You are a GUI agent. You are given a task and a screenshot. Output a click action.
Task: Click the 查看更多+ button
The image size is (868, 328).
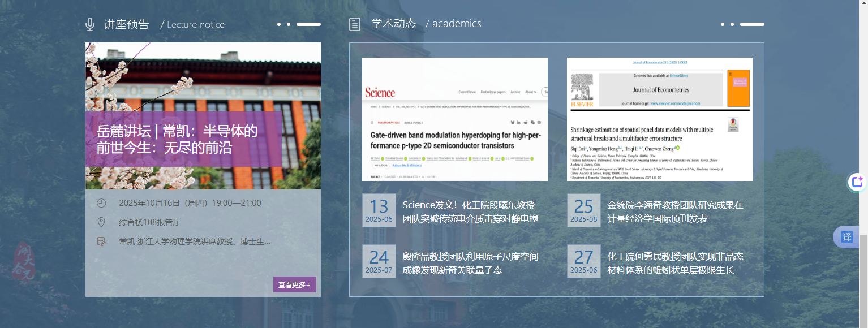tap(294, 284)
